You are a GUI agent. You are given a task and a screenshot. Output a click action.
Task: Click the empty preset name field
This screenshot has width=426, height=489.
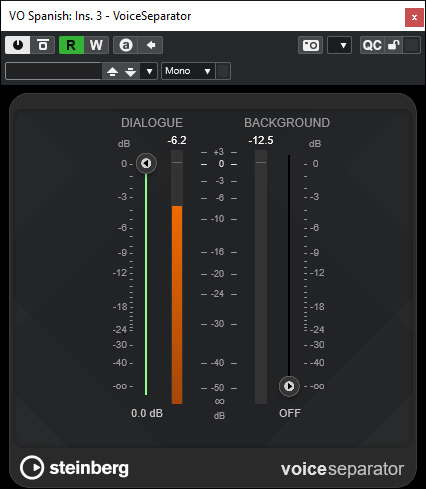click(54, 71)
